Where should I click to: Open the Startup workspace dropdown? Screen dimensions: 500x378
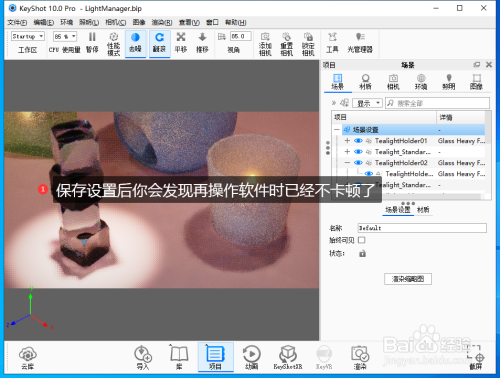coord(28,36)
